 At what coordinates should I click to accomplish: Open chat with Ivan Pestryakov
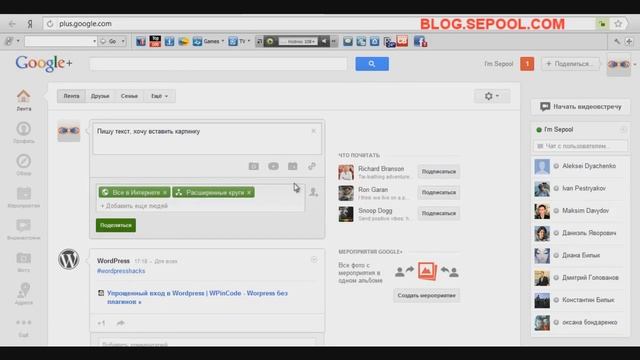click(x=579, y=189)
